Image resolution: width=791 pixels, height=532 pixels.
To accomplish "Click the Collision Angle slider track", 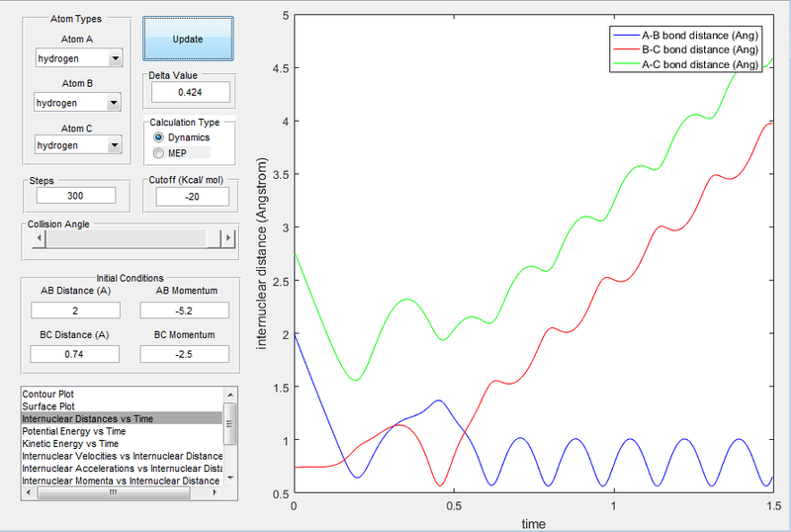I will click(x=127, y=238).
